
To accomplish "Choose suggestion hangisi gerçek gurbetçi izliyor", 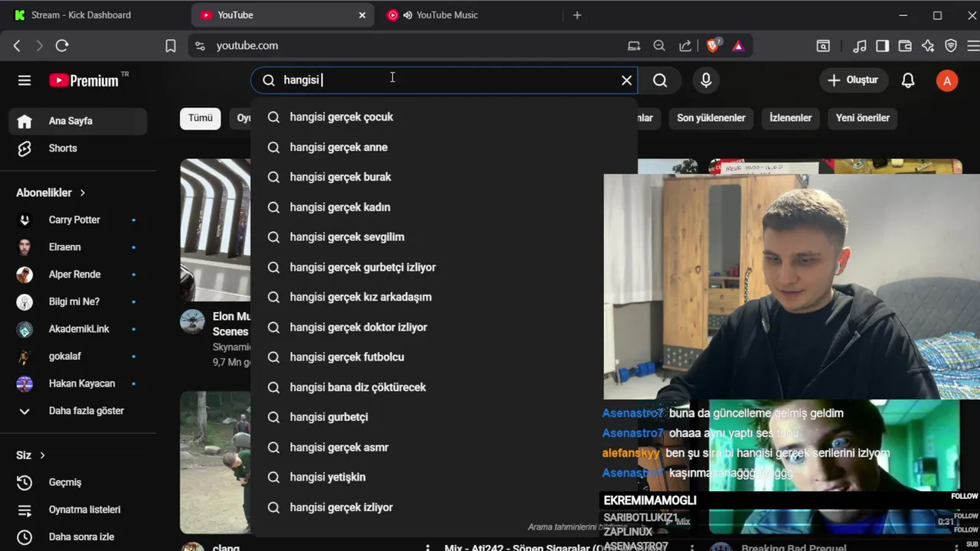I will click(x=444, y=267).
